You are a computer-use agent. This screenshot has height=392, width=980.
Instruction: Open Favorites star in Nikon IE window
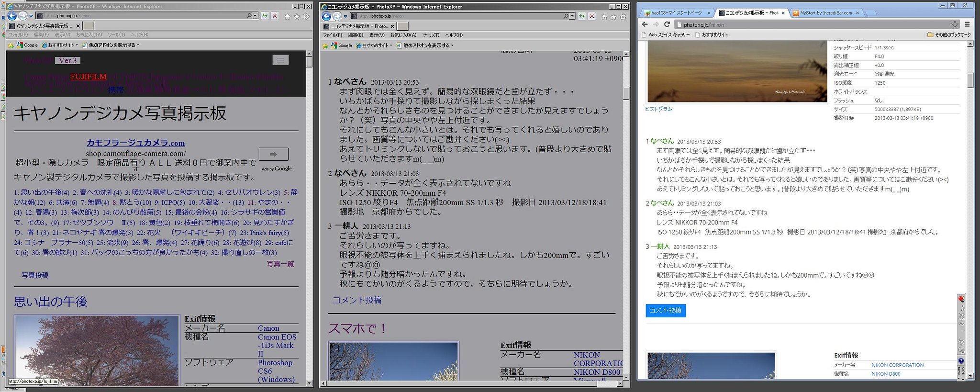pos(614,17)
